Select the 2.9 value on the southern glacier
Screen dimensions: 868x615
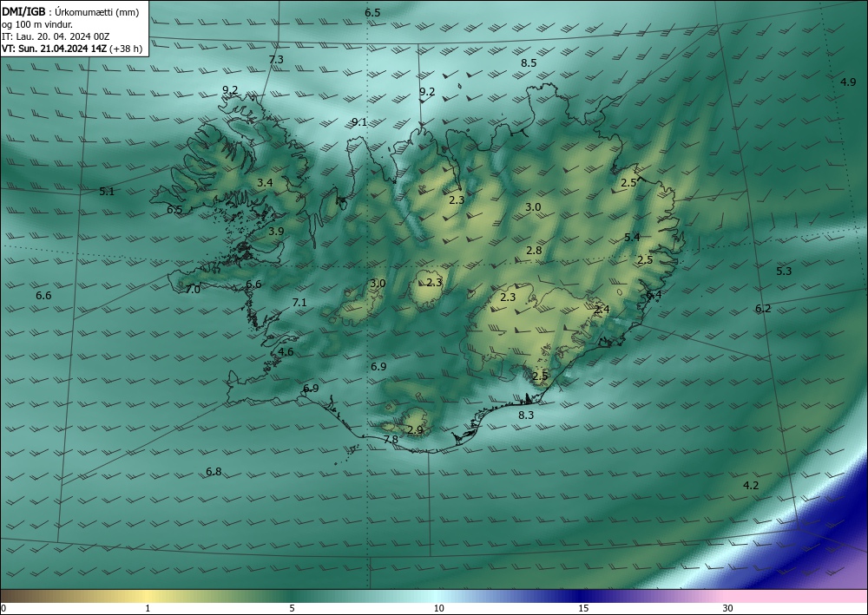415,429
